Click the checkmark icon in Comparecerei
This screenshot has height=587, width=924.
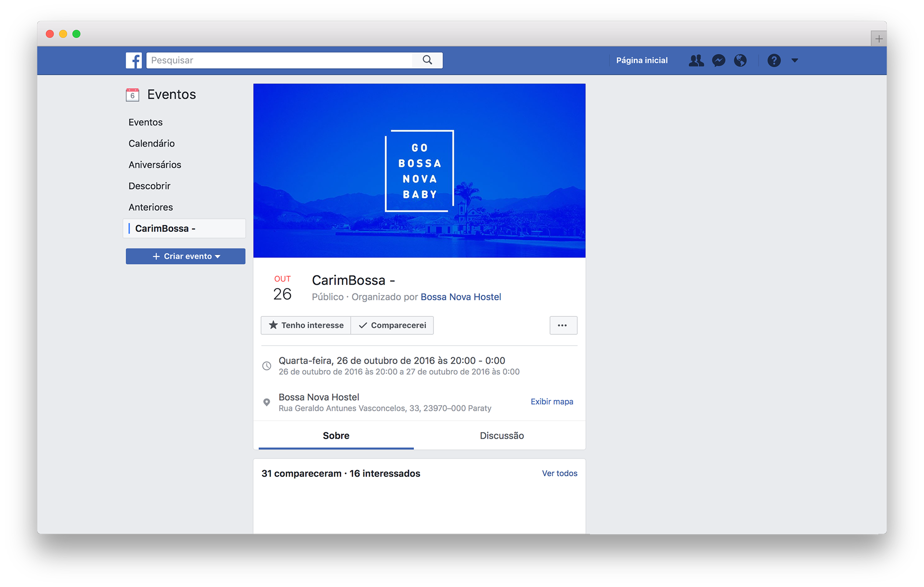coord(363,325)
